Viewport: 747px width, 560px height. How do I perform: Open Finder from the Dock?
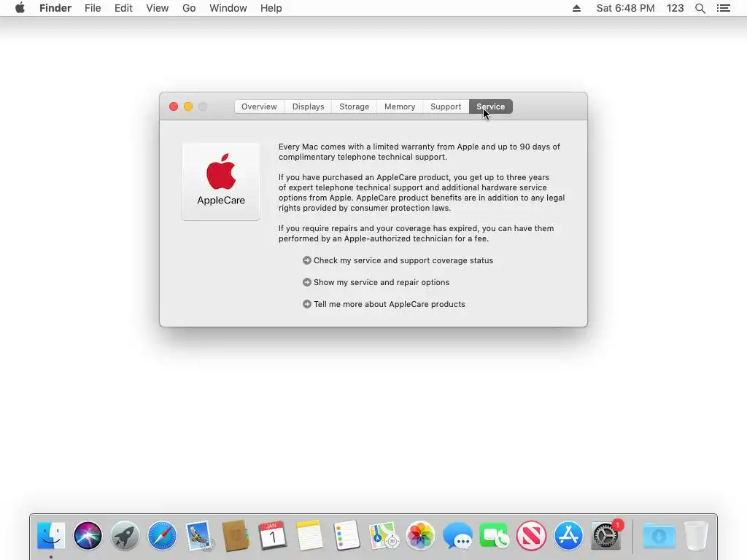pos(51,535)
